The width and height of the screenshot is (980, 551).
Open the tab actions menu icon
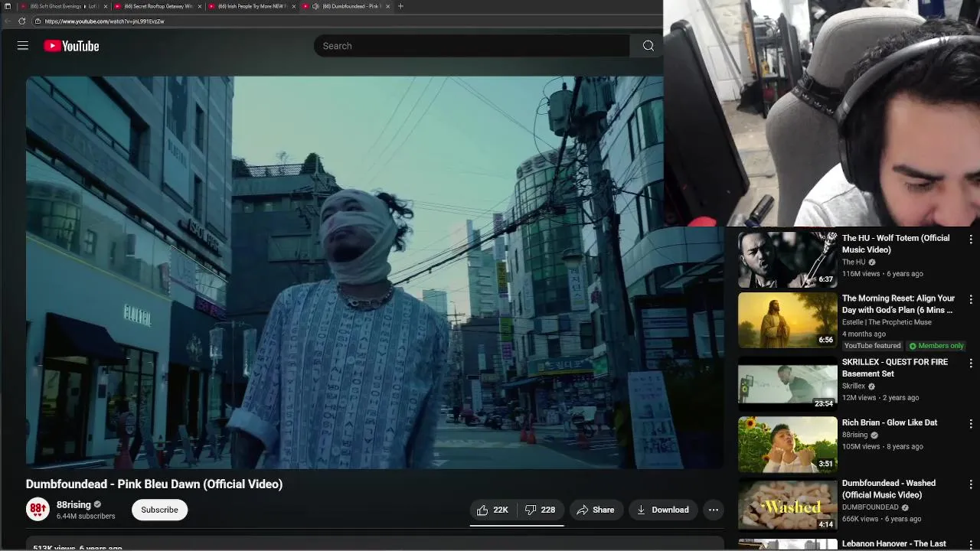[x=8, y=6]
